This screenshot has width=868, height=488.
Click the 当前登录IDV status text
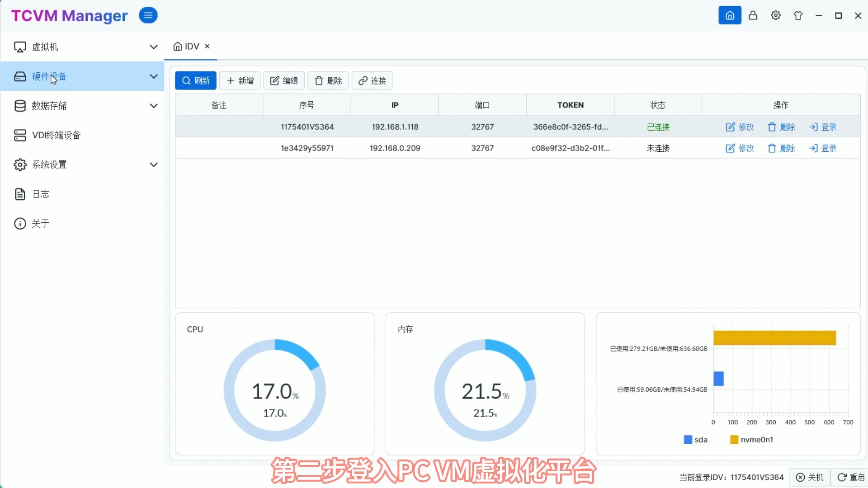[x=731, y=477]
